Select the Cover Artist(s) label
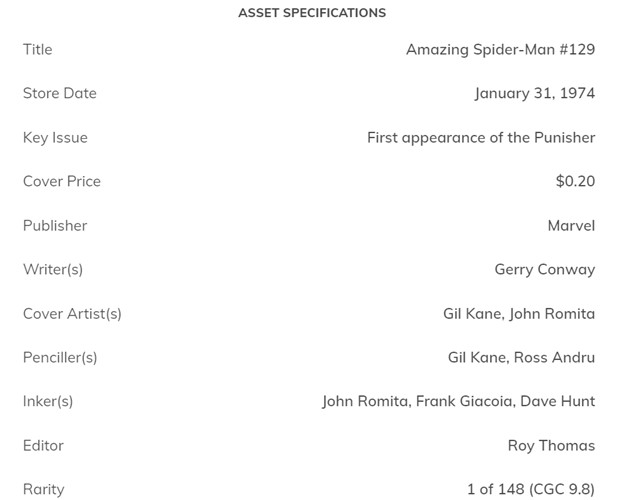Viewport: 624px width, 500px height. pos(72,314)
